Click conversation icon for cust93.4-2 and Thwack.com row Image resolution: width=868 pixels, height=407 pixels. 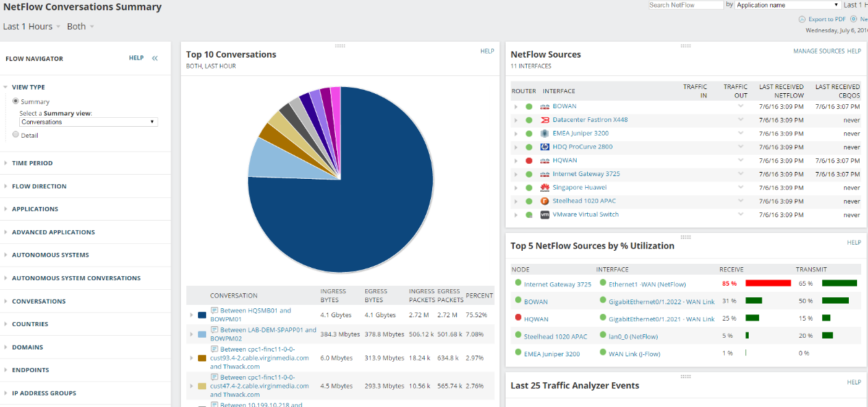click(214, 349)
